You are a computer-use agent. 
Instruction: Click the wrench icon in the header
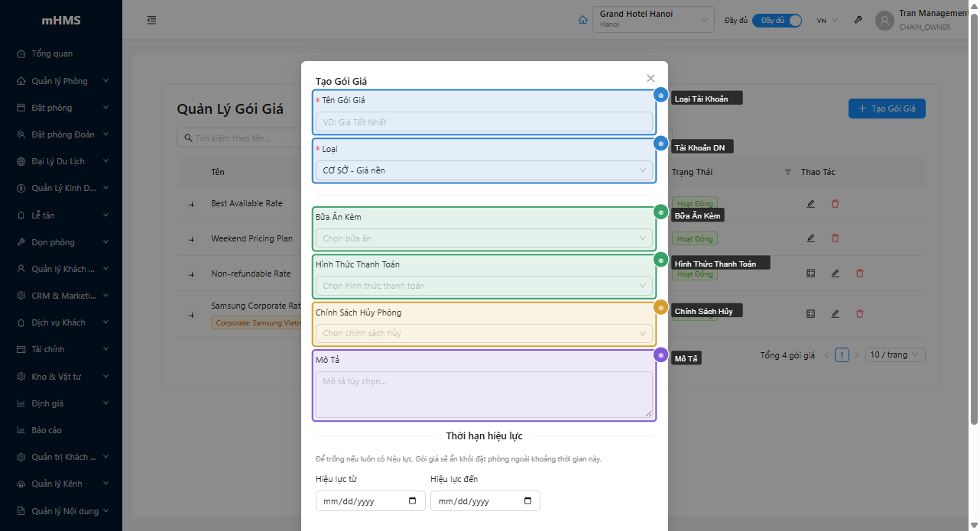click(x=858, y=20)
